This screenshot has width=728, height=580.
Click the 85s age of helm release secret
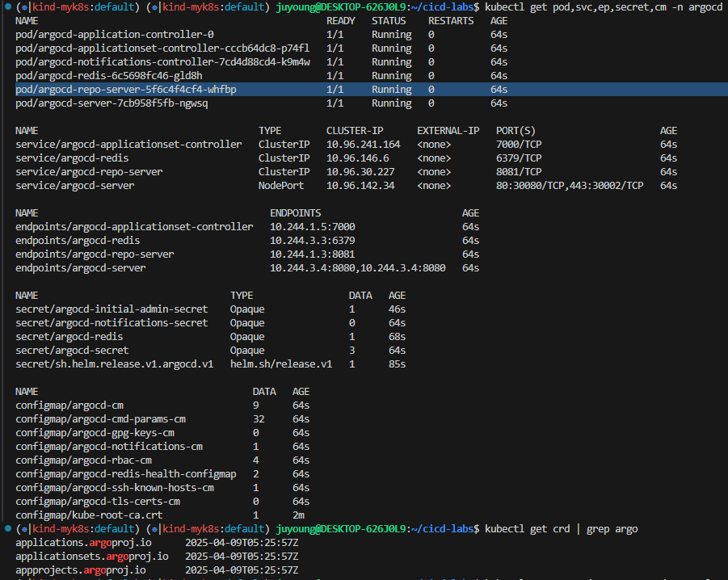tap(397, 364)
